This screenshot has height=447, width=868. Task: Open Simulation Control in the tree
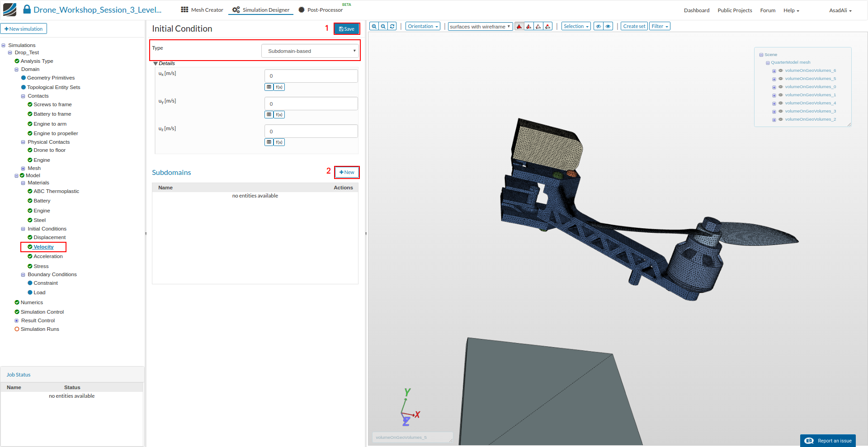(42, 312)
